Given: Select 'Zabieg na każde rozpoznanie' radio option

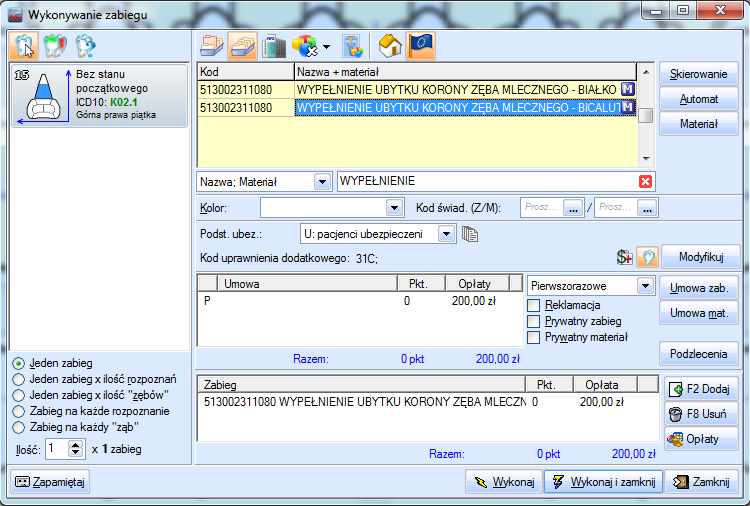Looking at the screenshot, I should click(18, 411).
